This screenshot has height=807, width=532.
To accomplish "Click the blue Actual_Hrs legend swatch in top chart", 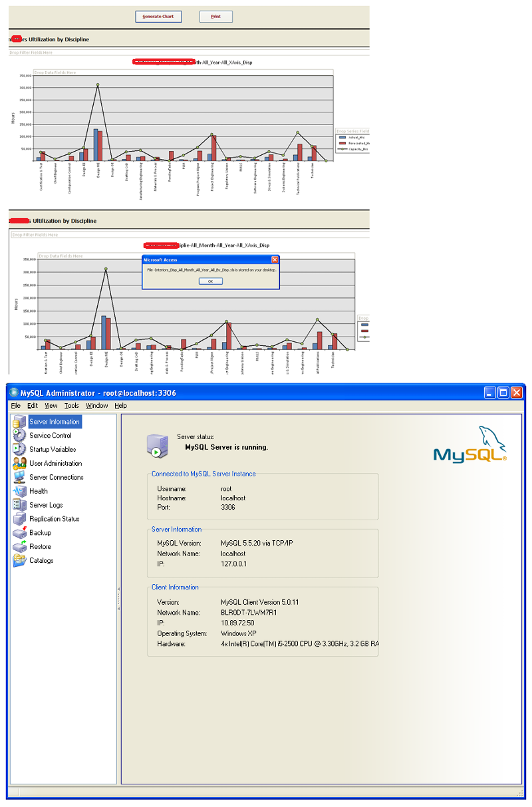I will [x=342, y=137].
